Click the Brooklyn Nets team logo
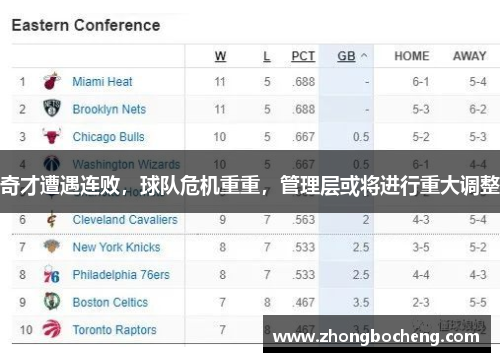 point(52,108)
